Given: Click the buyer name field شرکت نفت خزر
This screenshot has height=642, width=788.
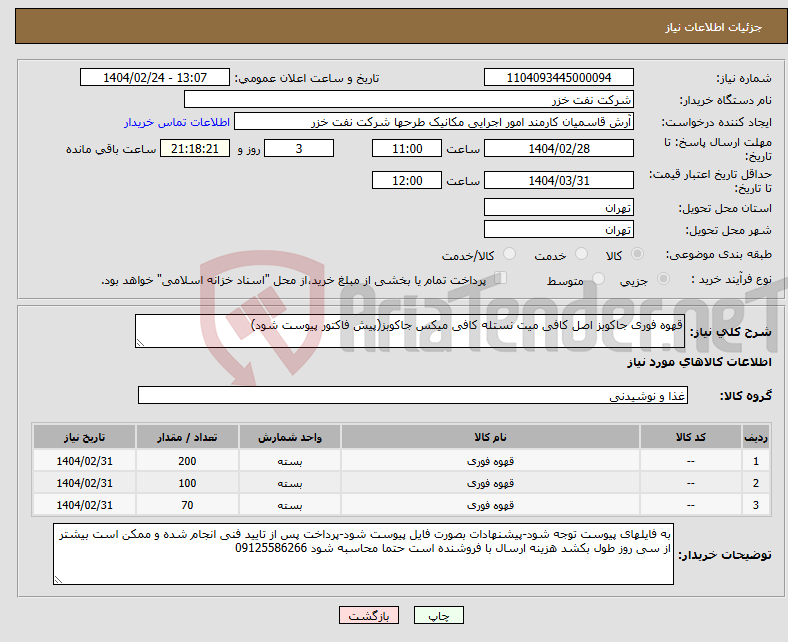Looking at the screenshot, I should pos(409,100).
